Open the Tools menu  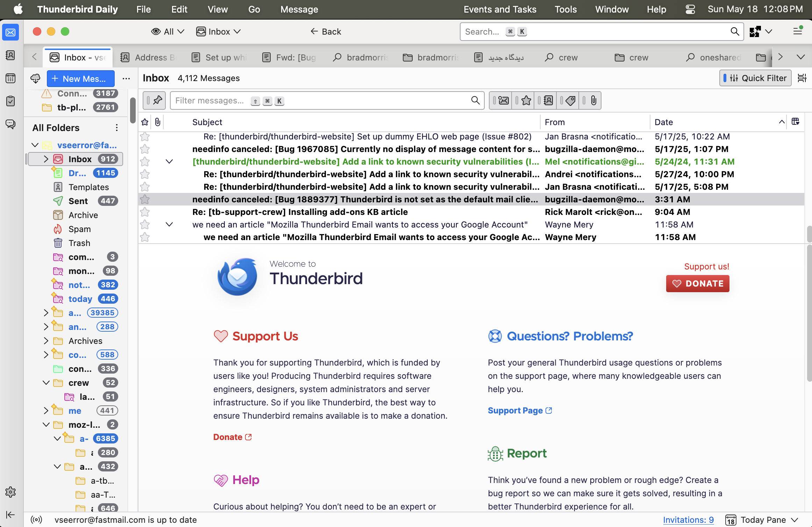(565, 9)
